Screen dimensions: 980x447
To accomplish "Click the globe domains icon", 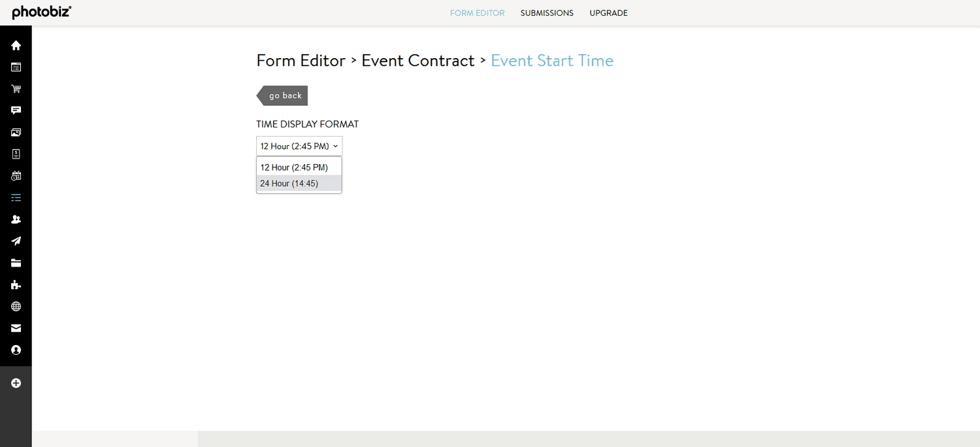I will tap(16, 306).
